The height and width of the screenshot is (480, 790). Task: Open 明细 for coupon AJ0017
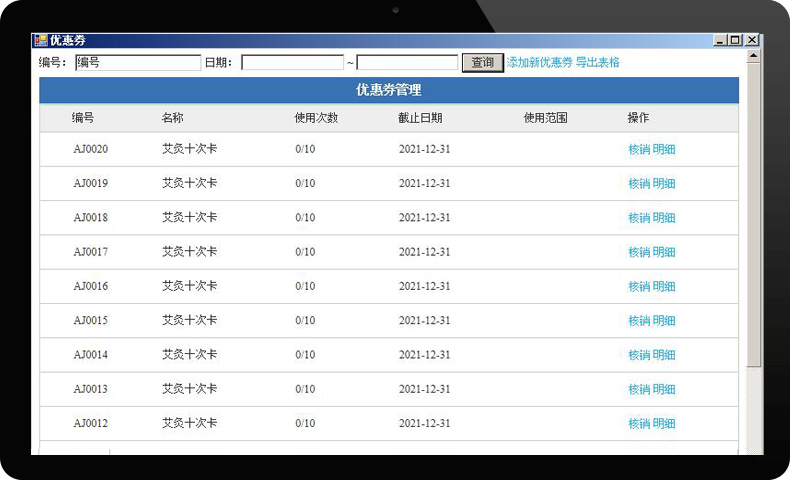(x=664, y=252)
